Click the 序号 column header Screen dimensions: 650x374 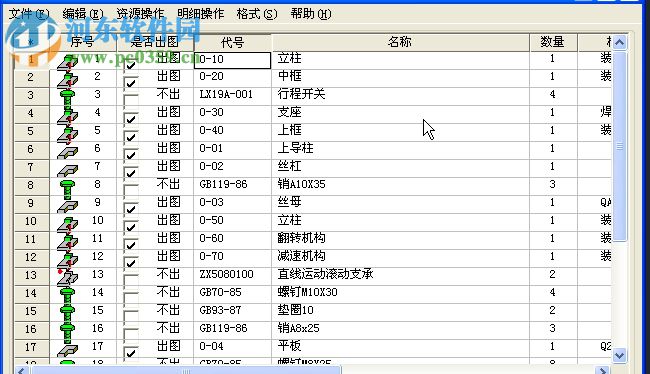point(82,42)
